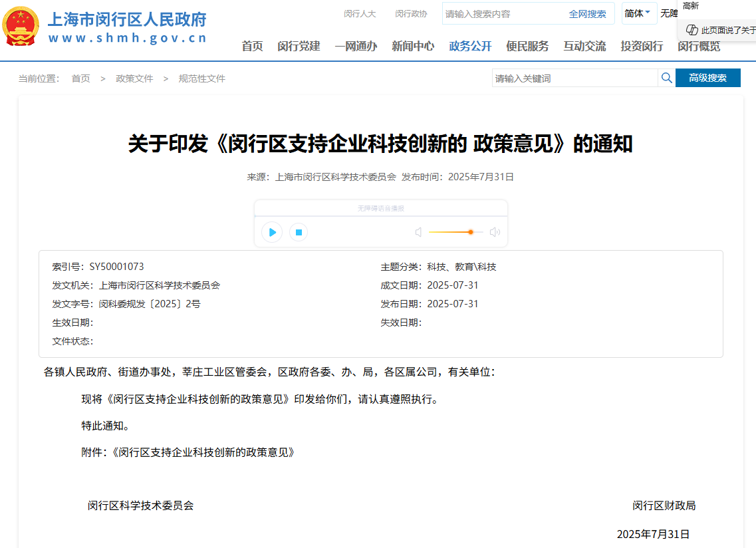
Task: Open the 闵行人大 link
Action: point(360,13)
